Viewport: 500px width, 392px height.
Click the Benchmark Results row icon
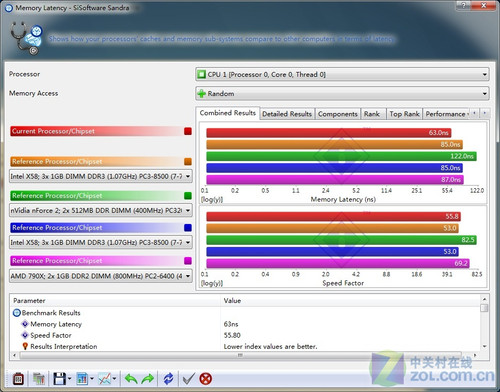[16, 313]
